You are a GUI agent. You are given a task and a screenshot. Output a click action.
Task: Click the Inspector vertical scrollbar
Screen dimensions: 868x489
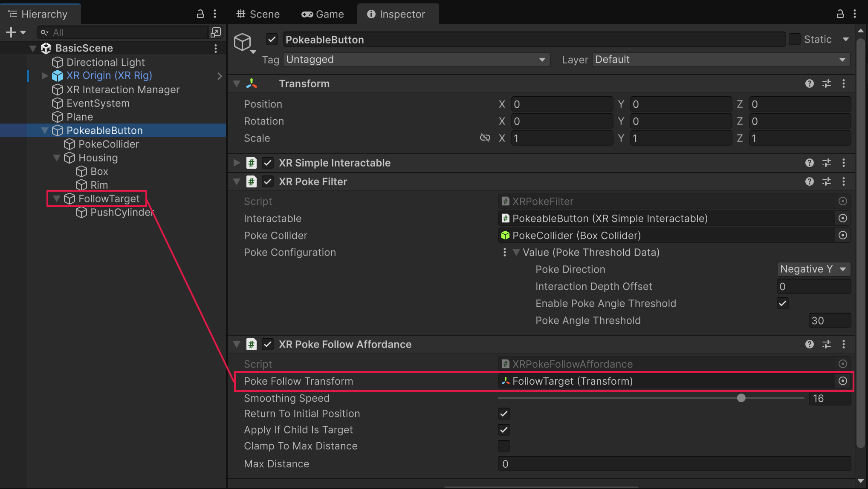click(861, 243)
